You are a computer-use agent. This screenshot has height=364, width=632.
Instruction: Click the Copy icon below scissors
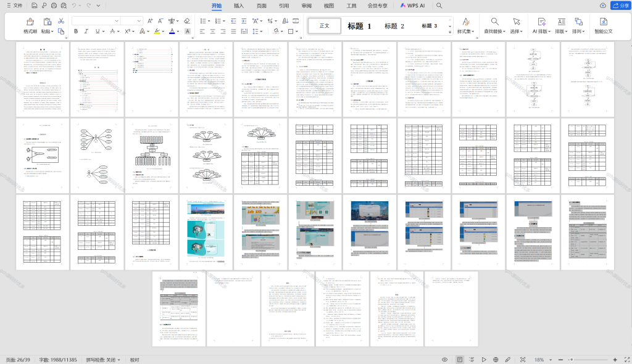click(61, 31)
